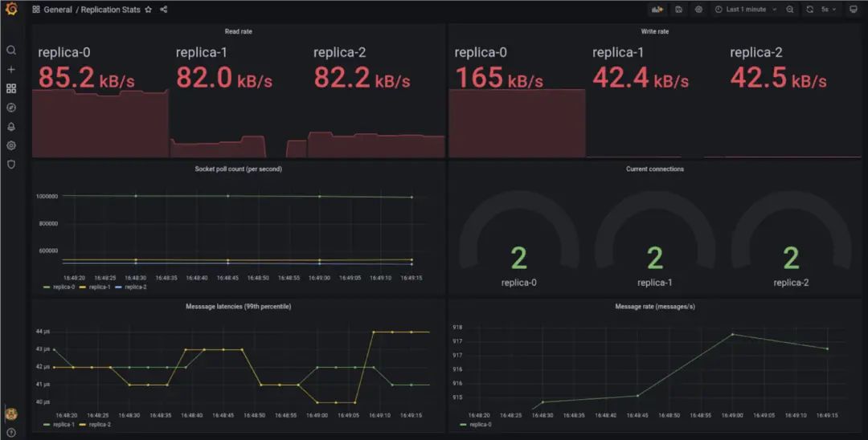Click the 82.2 kB/s read rate value

(362, 78)
